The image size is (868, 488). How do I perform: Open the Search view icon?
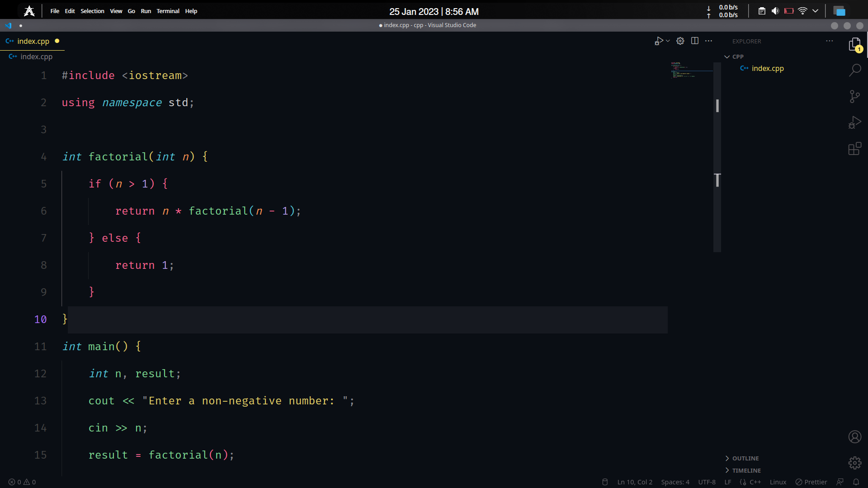854,70
